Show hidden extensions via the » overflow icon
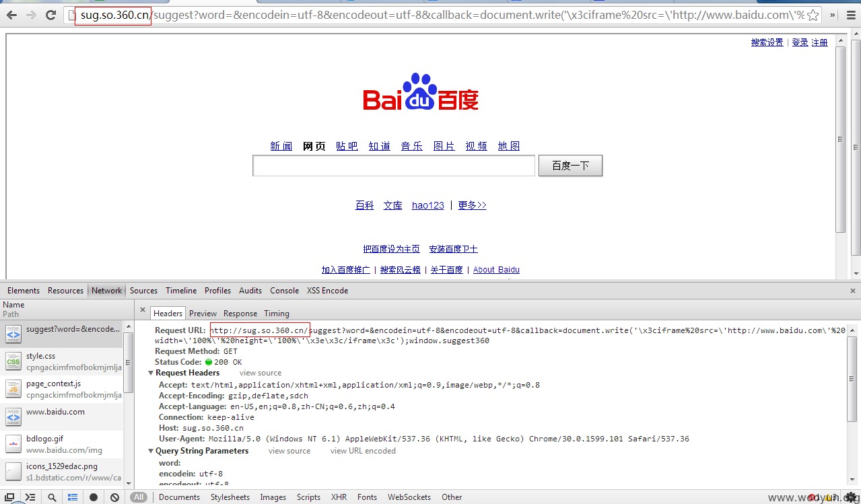 click(x=833, y=15)
